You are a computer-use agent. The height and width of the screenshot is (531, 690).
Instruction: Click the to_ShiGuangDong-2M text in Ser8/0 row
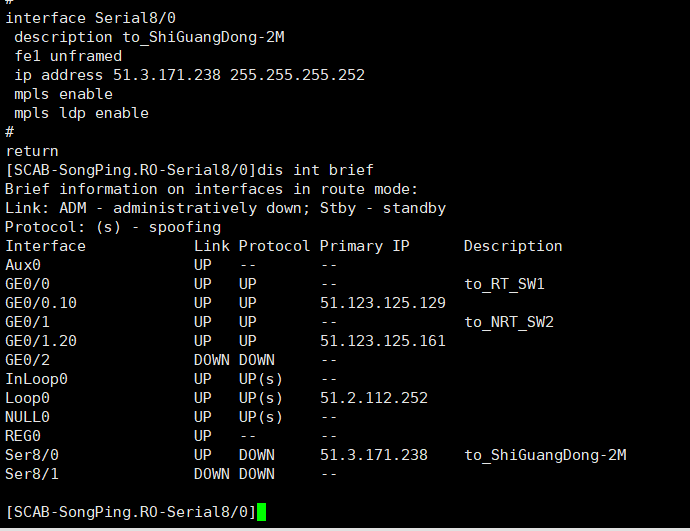pyautogui.click(x=545, y=455)
